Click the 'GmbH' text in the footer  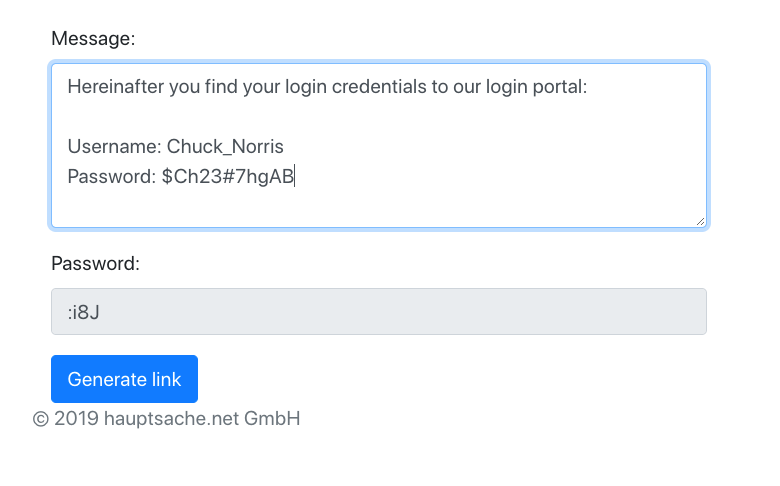(x=272, y=419)
